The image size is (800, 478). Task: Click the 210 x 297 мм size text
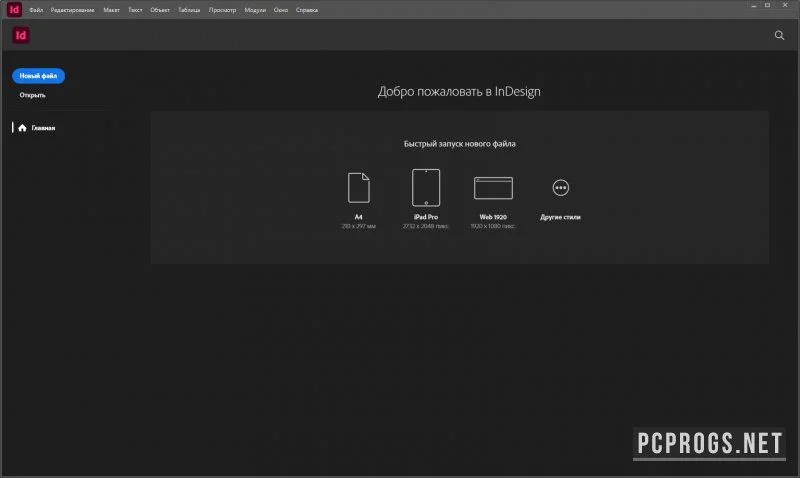point(359,226)
